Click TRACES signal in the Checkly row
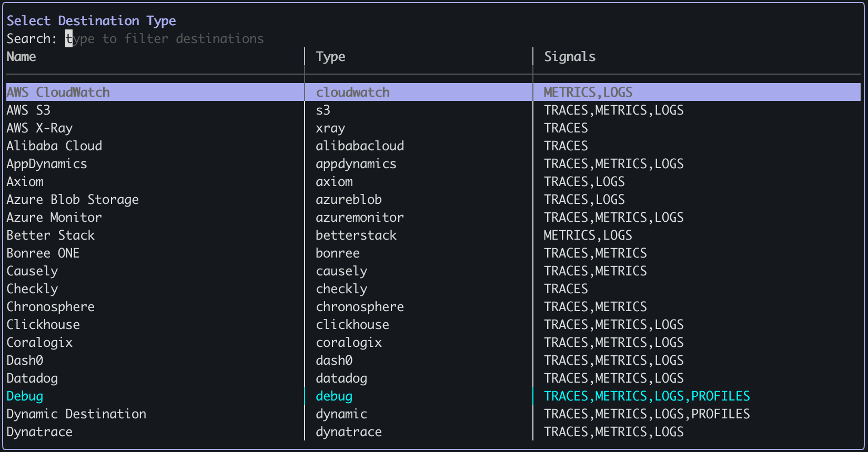This screenshot has height=452, width=868. point(566,289)
